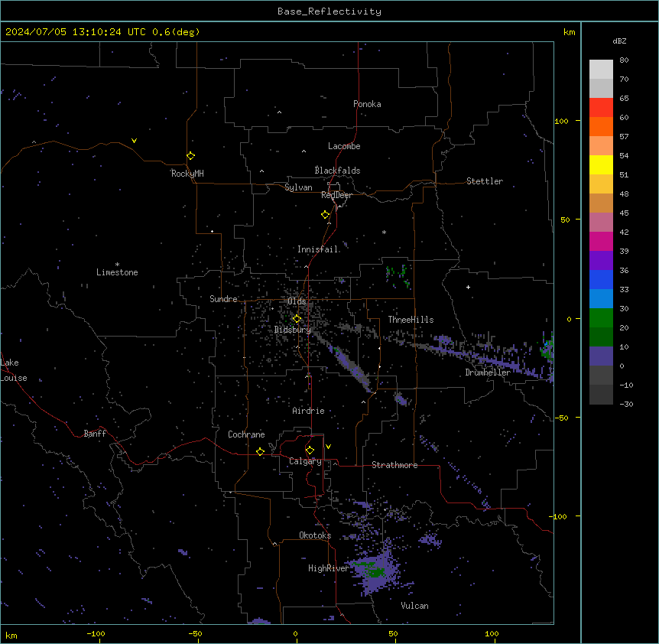Select the royal blue 33-36 dBZ legend swatch
The image size is (659, 644).
(601, 280)
